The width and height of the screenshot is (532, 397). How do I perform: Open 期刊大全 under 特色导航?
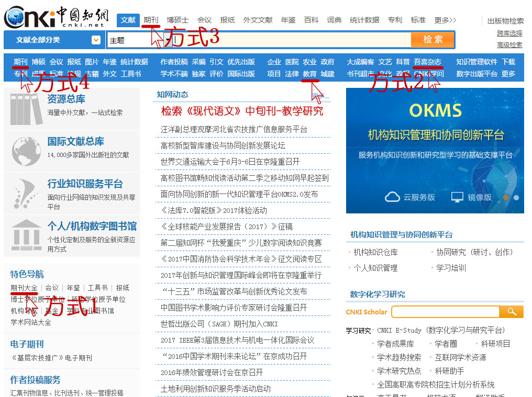(24, 288)
